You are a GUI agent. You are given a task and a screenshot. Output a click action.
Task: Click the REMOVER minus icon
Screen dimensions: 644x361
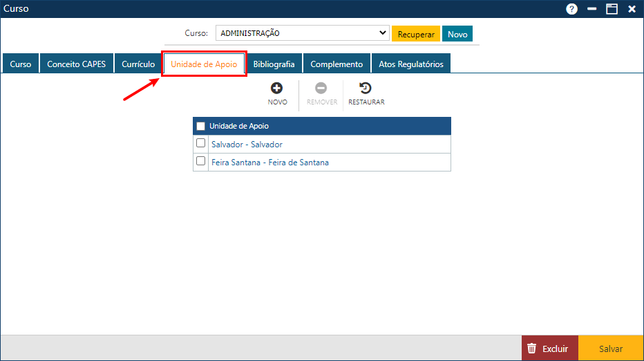[x=321, y=89]
